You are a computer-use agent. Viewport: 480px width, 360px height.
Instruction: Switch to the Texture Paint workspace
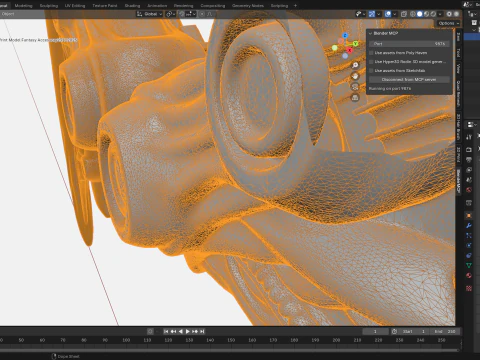click(104, 6)
